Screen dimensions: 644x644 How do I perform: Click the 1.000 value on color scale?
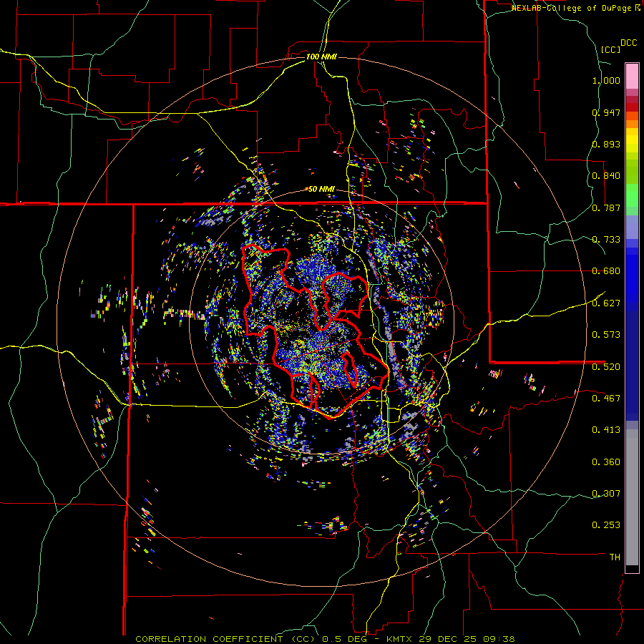pos(606,80)
